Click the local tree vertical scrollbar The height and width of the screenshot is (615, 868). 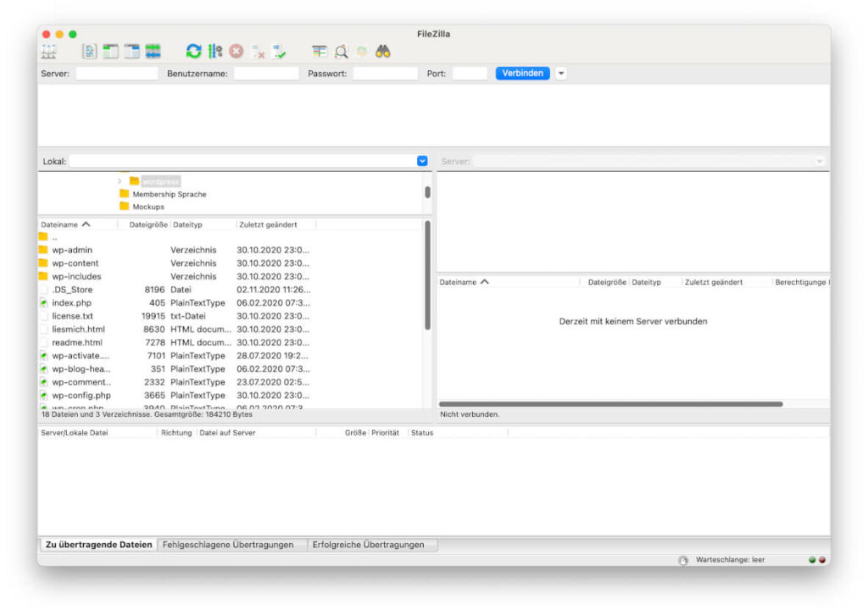[x=427, y=192]
